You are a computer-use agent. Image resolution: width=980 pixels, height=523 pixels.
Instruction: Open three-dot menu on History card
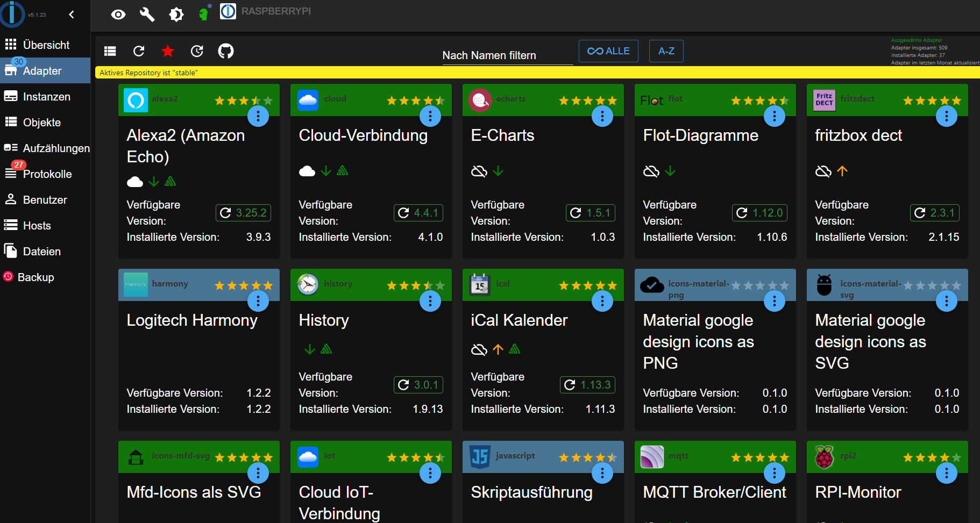(430, 301)
